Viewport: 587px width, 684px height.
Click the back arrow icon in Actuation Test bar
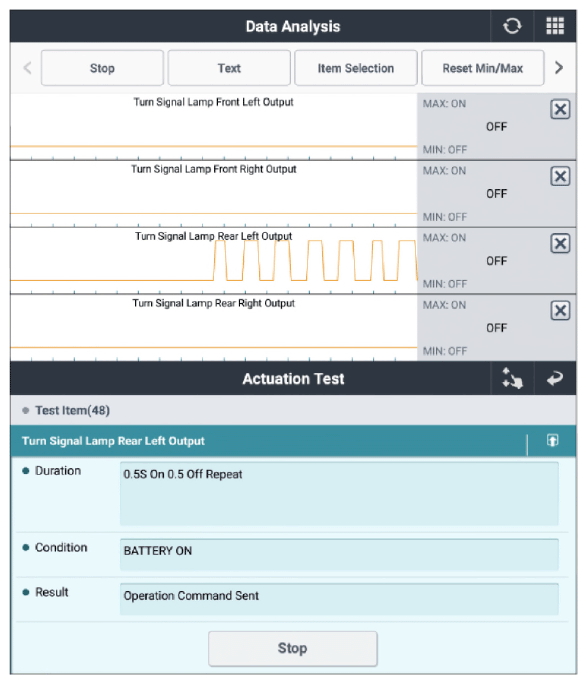555,378
